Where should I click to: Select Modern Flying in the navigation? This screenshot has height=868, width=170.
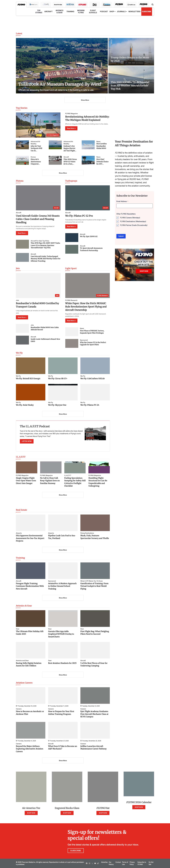pos(81,11)
